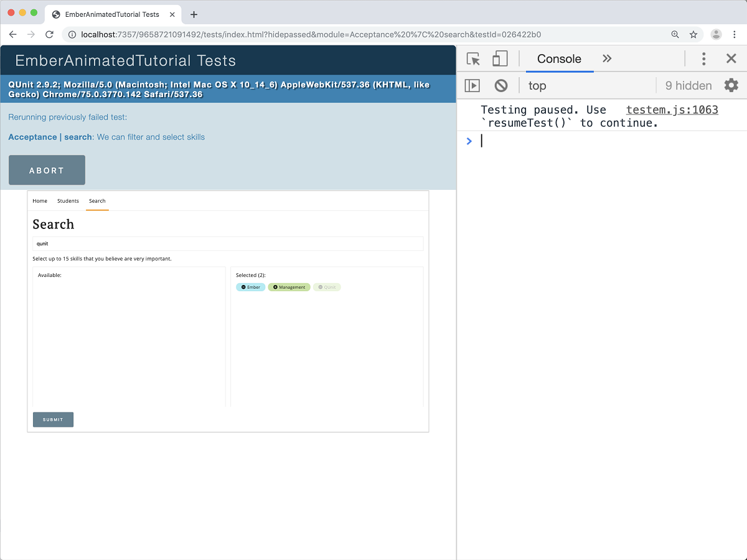Click into the console prompt input

tap(610, 141)
